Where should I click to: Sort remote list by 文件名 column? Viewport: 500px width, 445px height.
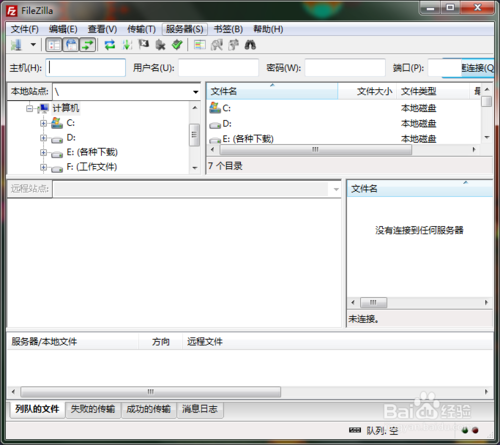pyautogui.click(x=420, y=189)
